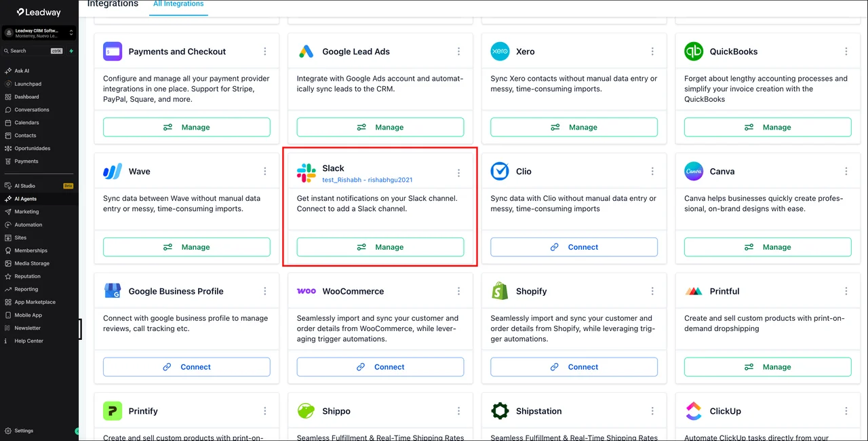Open Newsletter in the sidebar
The image size is (868, 441).
27,328
